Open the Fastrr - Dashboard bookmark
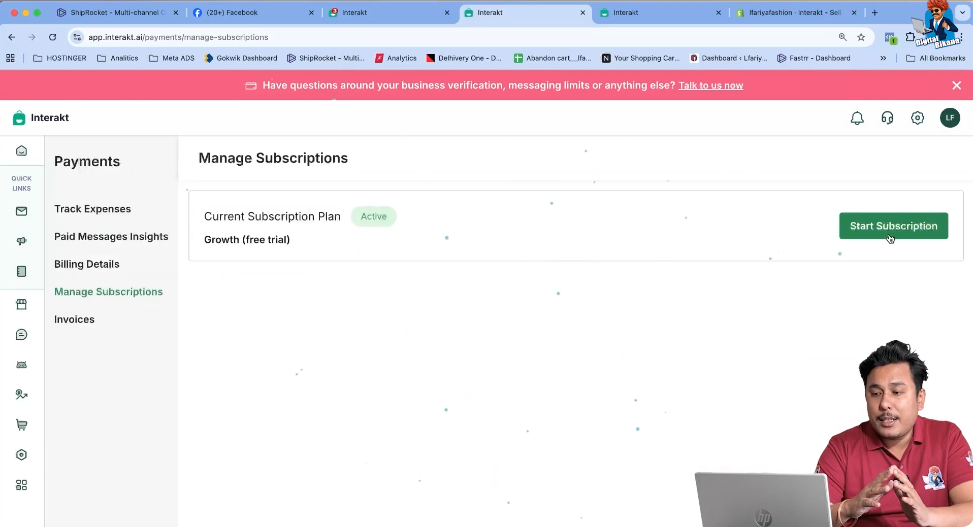This screenshot has width=973, height=528. (814, 58)
